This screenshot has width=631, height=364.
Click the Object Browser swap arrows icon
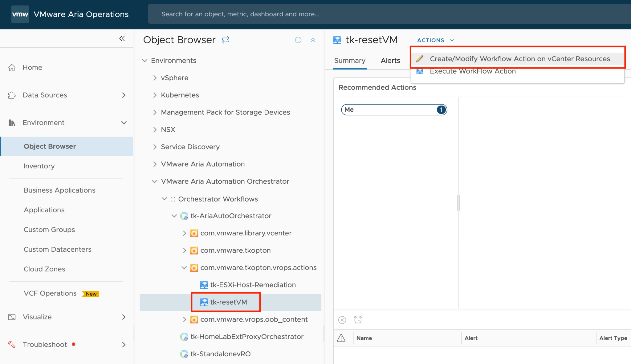coord(226,40)
